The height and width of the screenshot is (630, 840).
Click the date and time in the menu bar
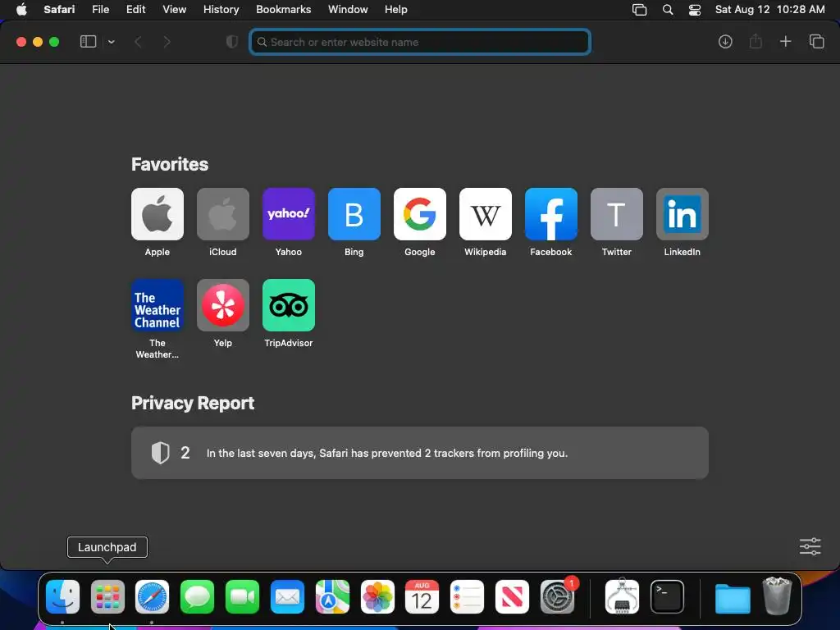(769, 10)
